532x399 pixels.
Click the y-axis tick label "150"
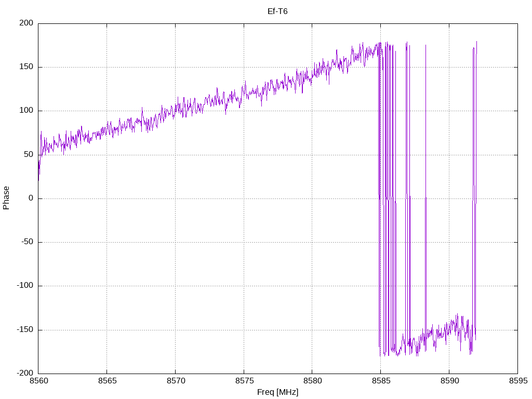(x=26, y=67)
